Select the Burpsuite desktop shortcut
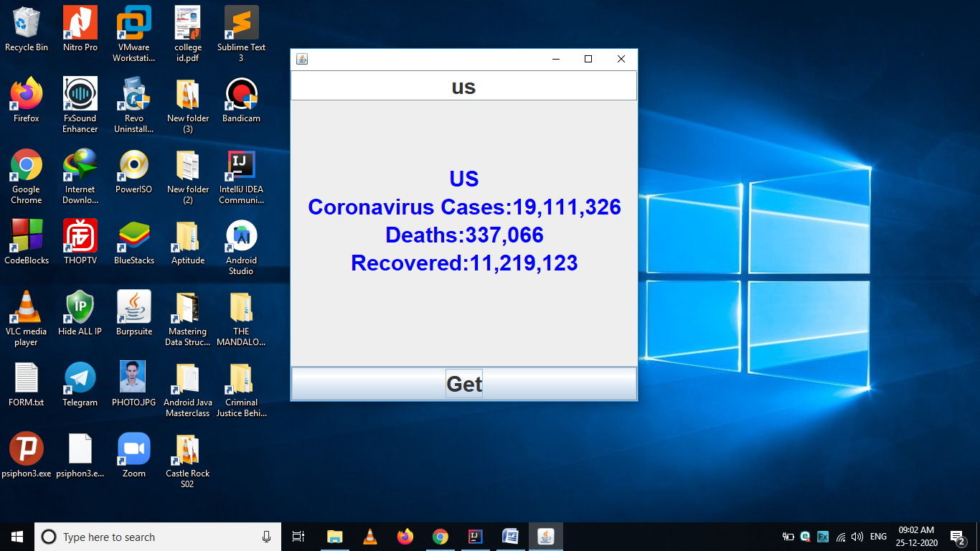Screen dimensions: 980x551 click(134, 314)
